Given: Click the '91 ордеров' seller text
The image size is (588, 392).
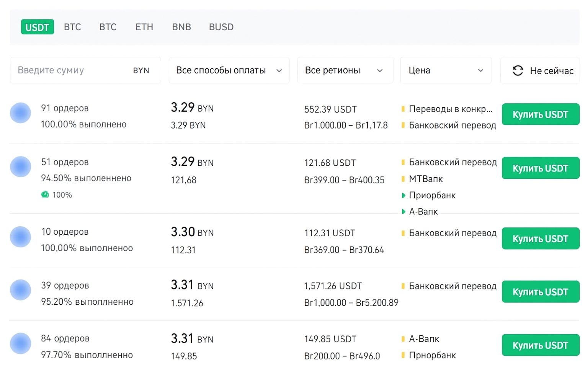Looking at the screenshot, I should pos(65,108).
